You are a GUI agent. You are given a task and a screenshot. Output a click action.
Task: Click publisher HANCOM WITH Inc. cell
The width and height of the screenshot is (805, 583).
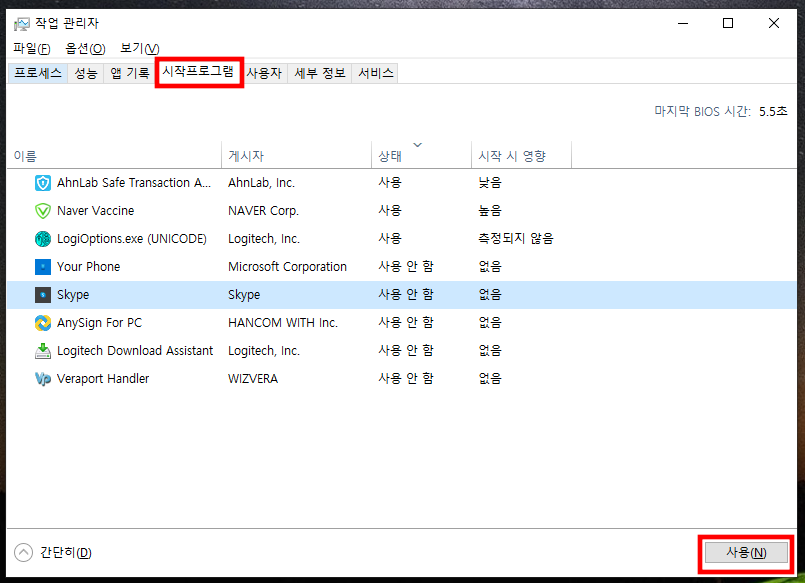point(283,323)
